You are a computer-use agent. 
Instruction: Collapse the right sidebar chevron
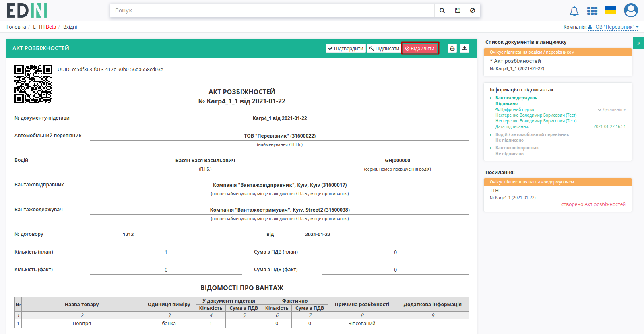638,43
